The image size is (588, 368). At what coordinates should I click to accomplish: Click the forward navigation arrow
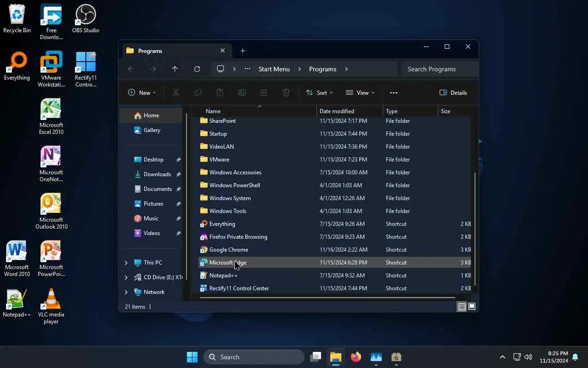tap(153, 69)
